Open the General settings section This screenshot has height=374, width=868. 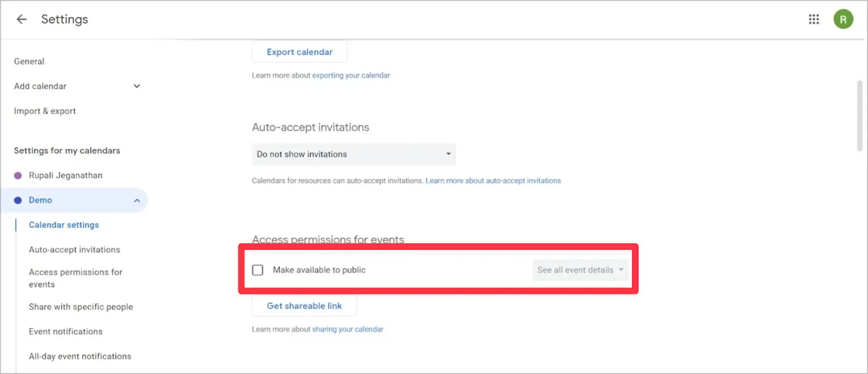click(29, 61)
